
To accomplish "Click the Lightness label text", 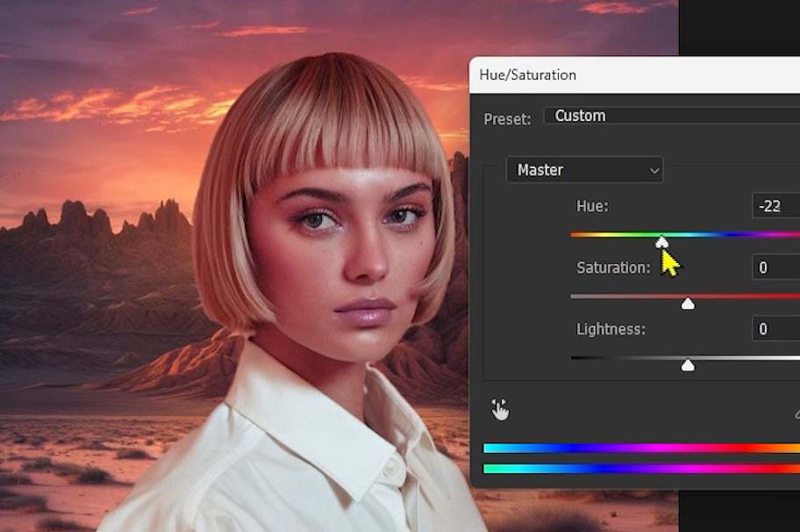I will [611, 330].
